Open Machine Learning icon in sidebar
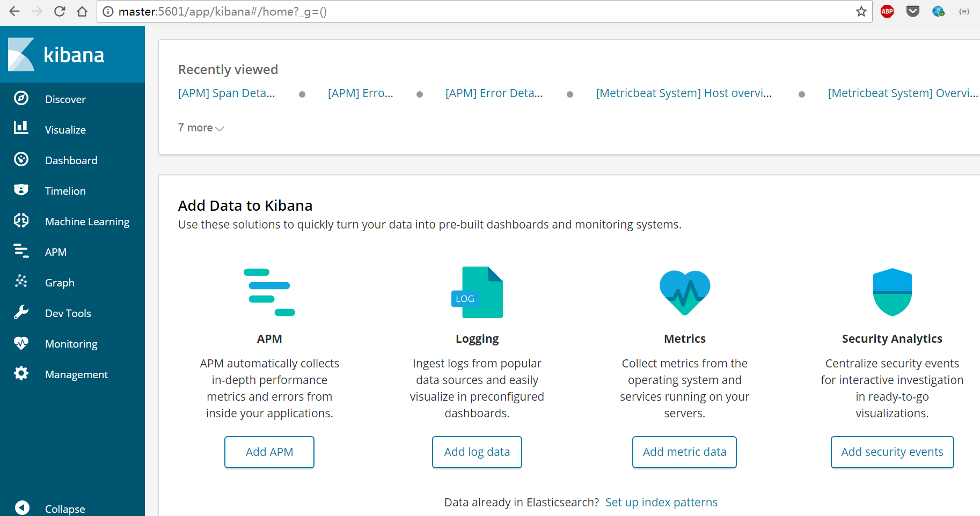The height and width of the screenshot is (516, 980). (x=21, y=220)
